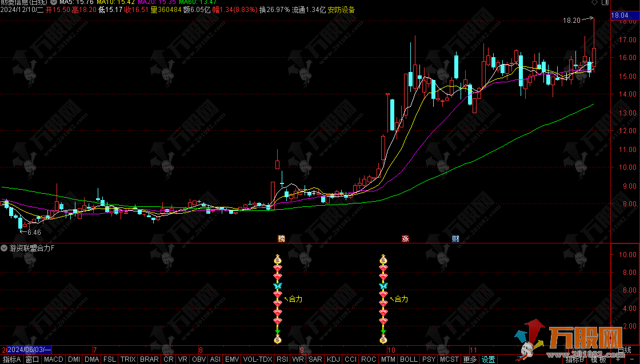
Task: Click the butterfly icon in October signal column
Action: [383, 286]
